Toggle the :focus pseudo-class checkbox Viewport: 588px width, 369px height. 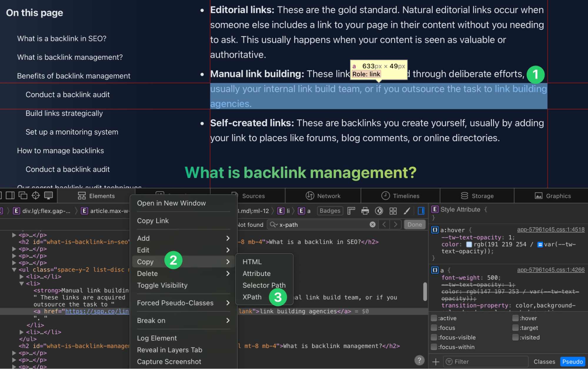[434, 327]
